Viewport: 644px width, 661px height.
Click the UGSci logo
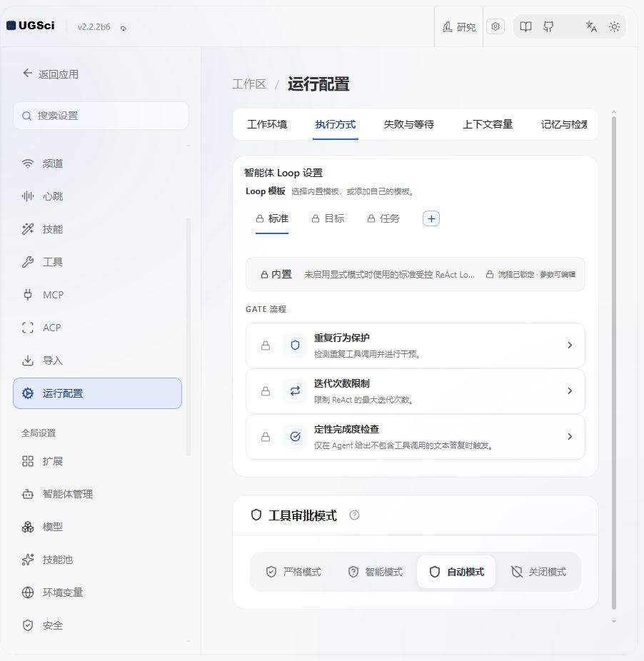pyautogui.click(x=31, y=26)
